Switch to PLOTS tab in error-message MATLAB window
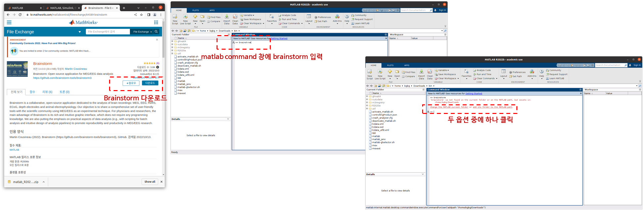 [x=390, y=65]
